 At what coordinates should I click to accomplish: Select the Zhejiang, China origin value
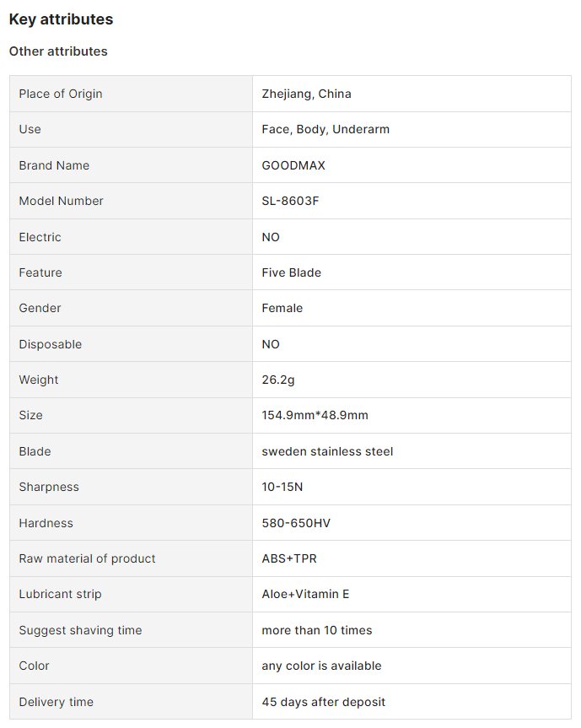[306, 94]
